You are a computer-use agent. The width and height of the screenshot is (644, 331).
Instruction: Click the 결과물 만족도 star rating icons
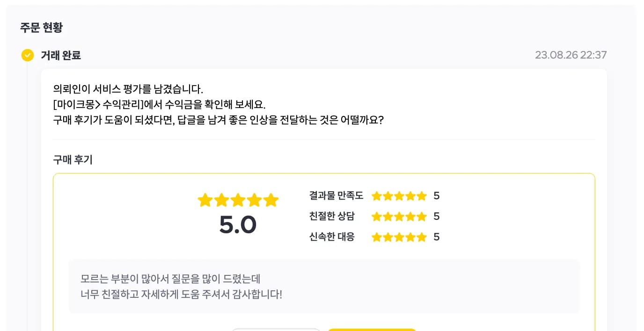399,196
